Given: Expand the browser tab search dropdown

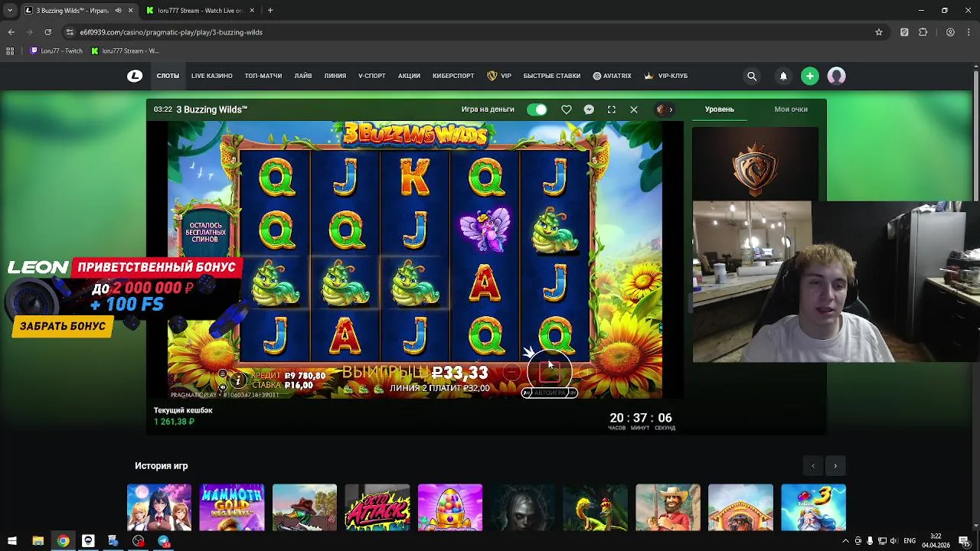Looking at the screenshot, I should point(10,11).
